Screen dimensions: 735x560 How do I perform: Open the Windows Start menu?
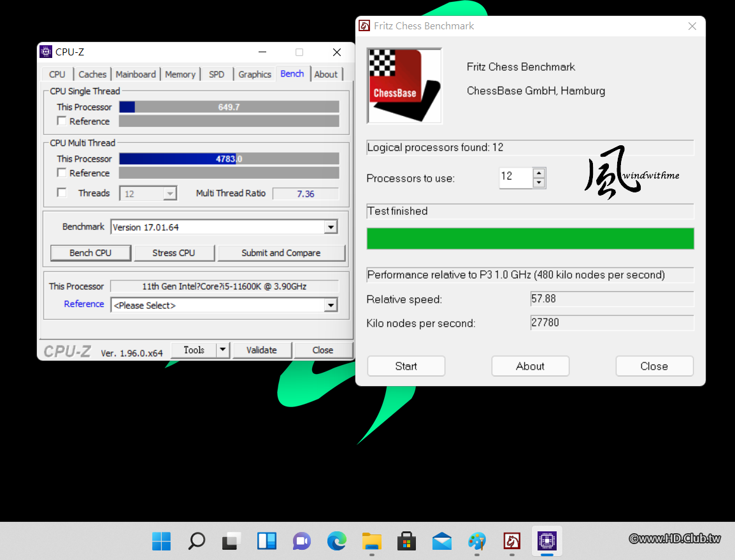coord(162,541)
